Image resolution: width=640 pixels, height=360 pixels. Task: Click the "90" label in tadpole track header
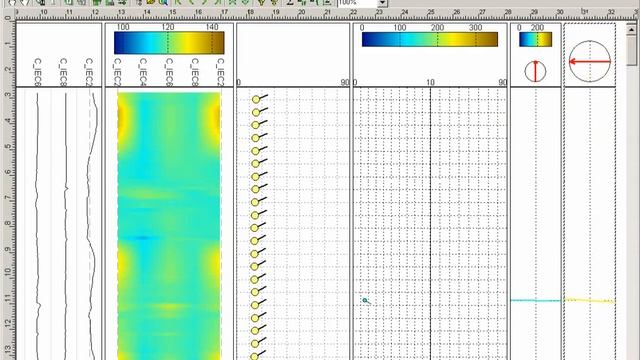pyautogui.click(x=345, y=82)
